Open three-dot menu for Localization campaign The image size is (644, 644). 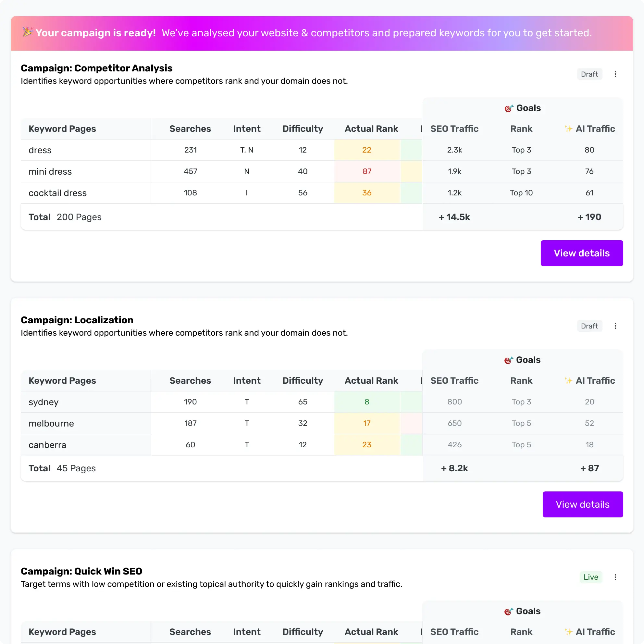(x=615, y=326)
